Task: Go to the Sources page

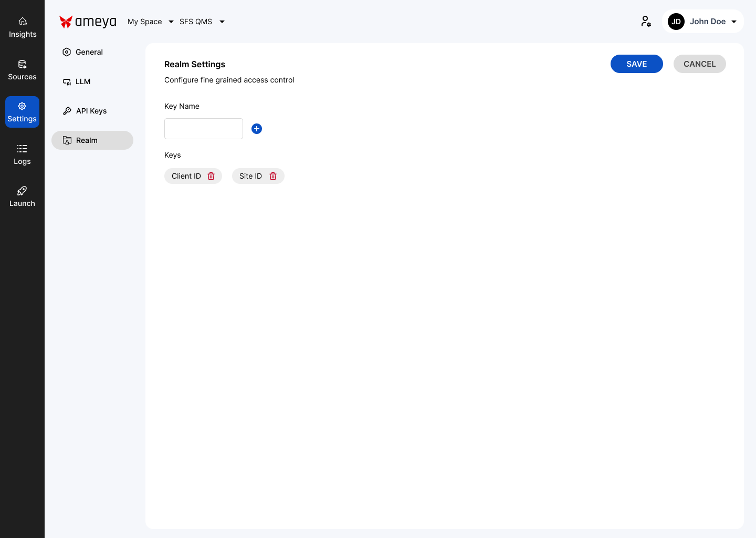Action: tap(22, 70)
